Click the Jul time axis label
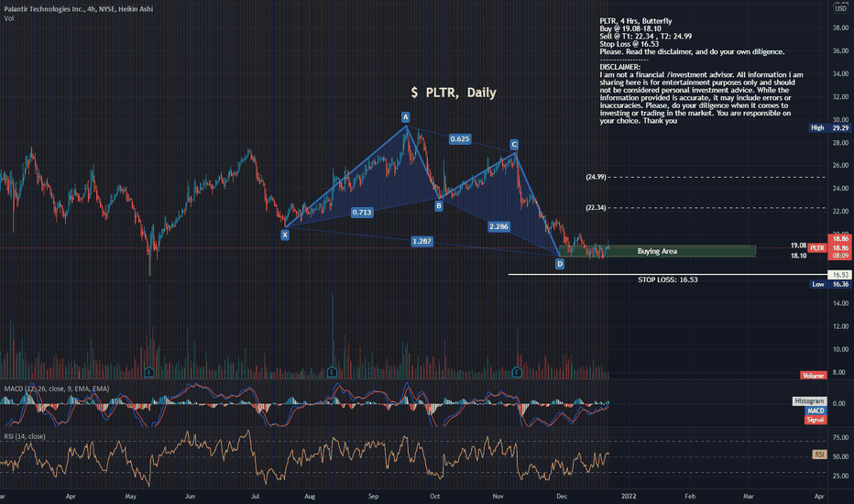Image resolution: width=854 pixels, height=504 pixels. coord(255,497)
